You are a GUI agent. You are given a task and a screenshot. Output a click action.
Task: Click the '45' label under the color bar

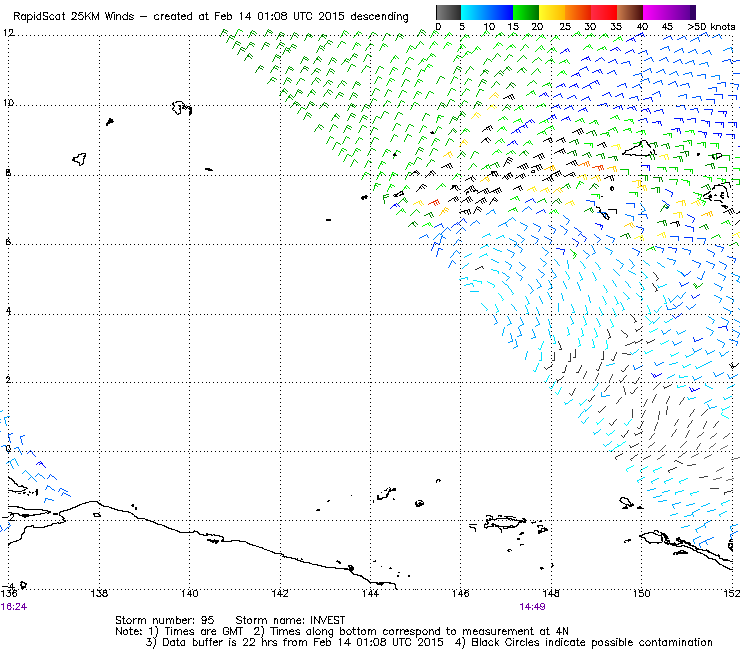[667, 27]
